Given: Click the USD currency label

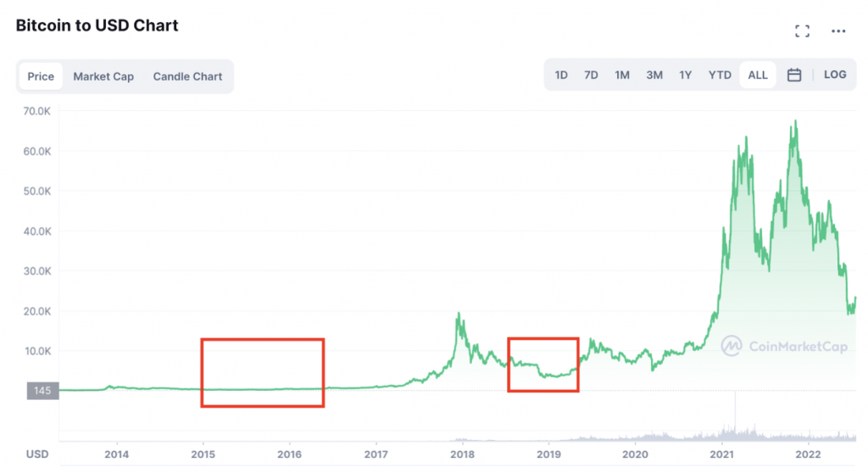Looking at the screenshot, I should coord(37,454).
